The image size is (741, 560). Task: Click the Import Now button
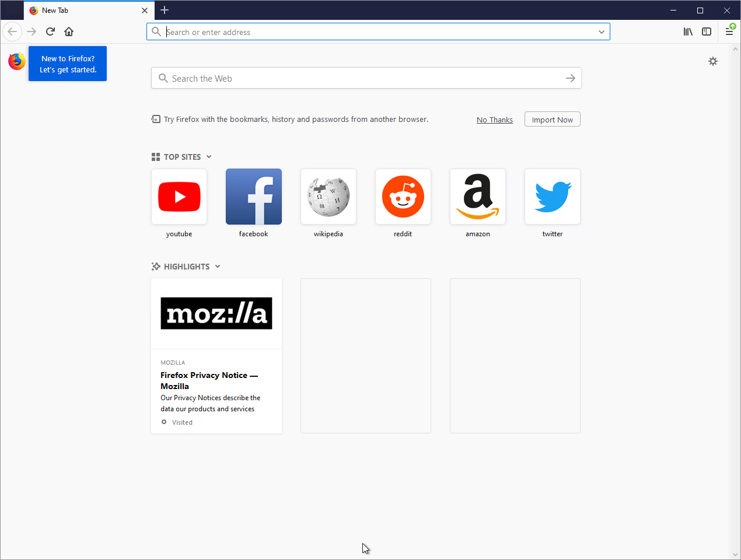(552, 119)
